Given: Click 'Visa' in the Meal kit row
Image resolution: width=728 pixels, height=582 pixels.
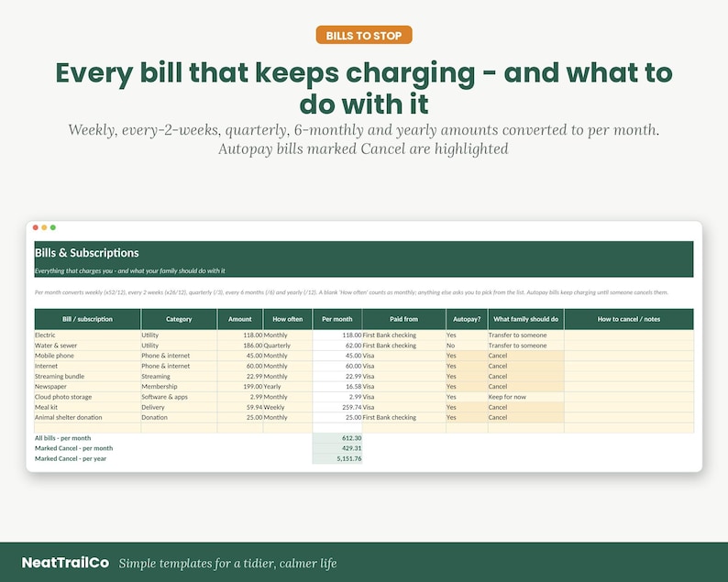Looking at the screenshot, I should [404, 407].
